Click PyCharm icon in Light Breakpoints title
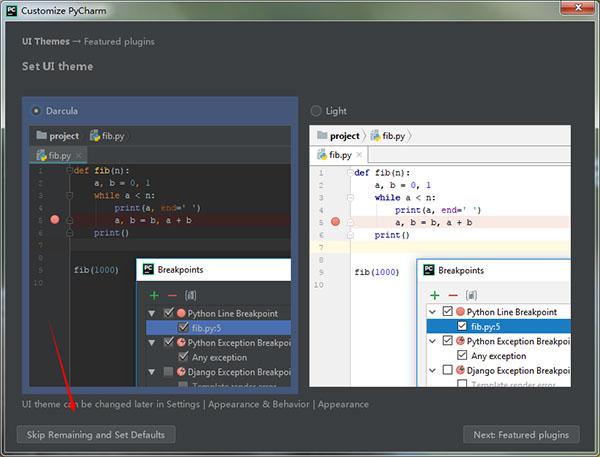Viewport: 600px width, 457px height. 429,270
